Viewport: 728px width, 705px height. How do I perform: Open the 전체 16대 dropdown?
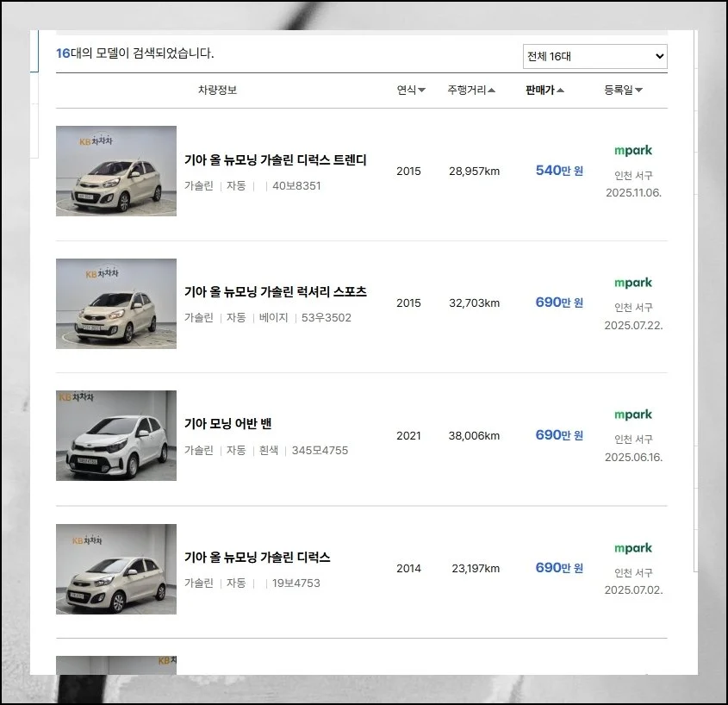[594, 56]
